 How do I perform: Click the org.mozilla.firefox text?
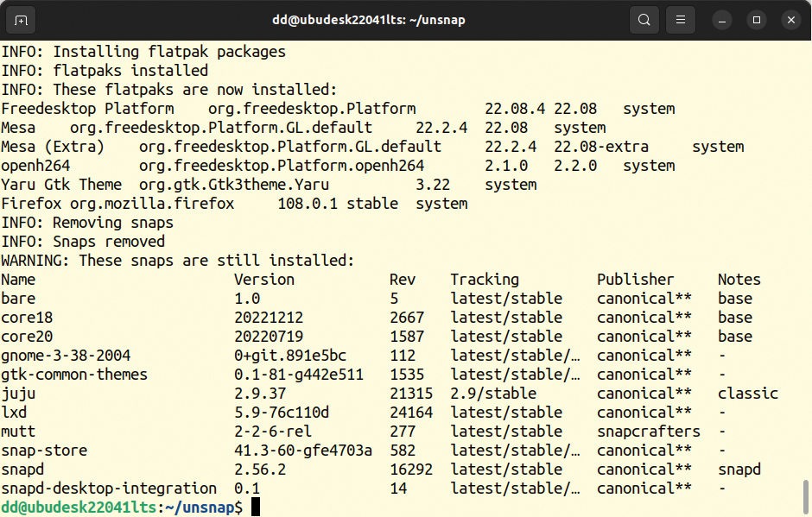click(x=152, y=204)
